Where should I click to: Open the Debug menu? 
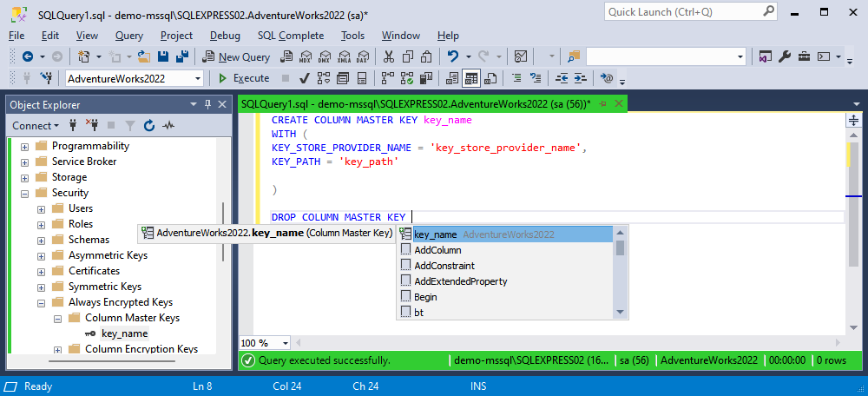226,36
